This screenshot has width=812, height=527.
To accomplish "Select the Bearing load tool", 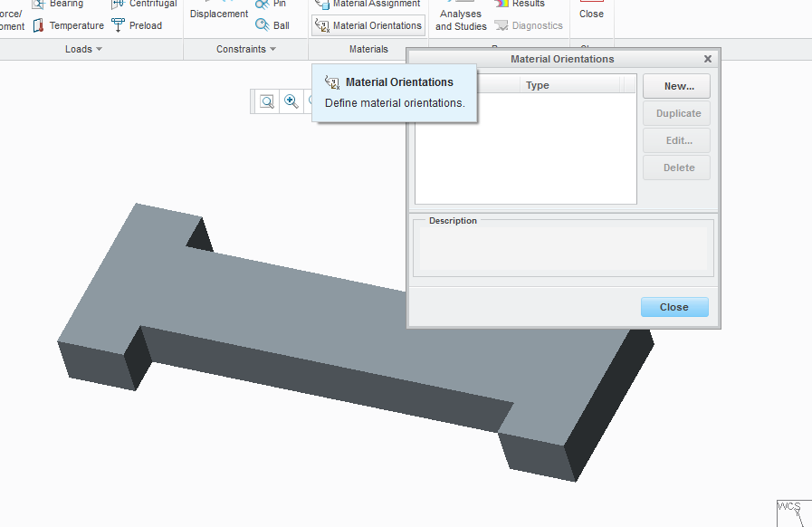I will coord(57,5).
